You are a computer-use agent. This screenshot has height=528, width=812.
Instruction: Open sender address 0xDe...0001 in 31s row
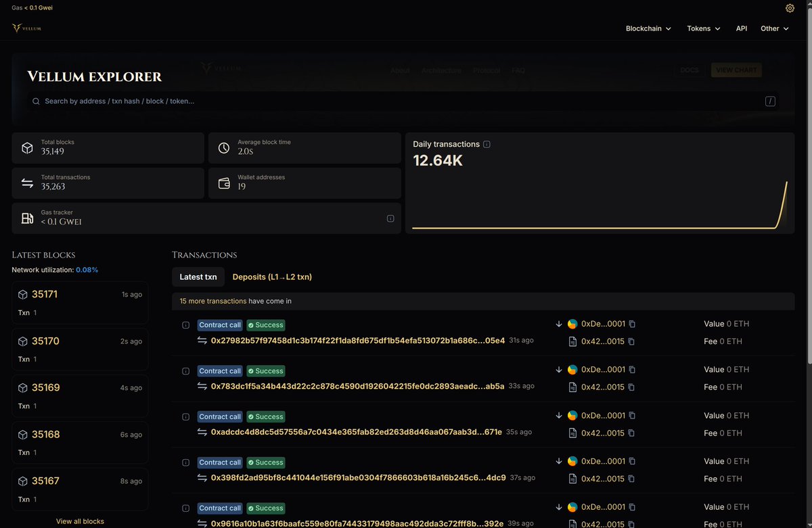coord(604,324)
